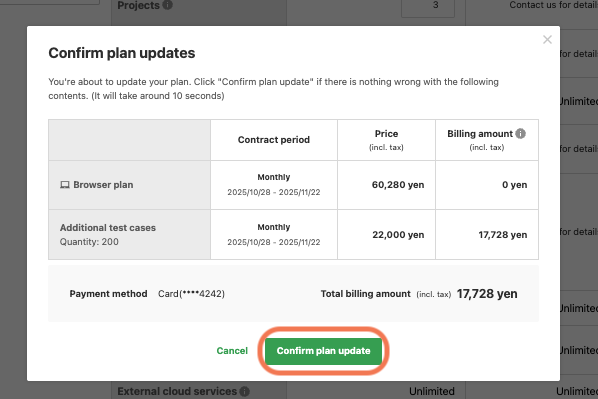Click the info icon next to Projects

(167, 5)
